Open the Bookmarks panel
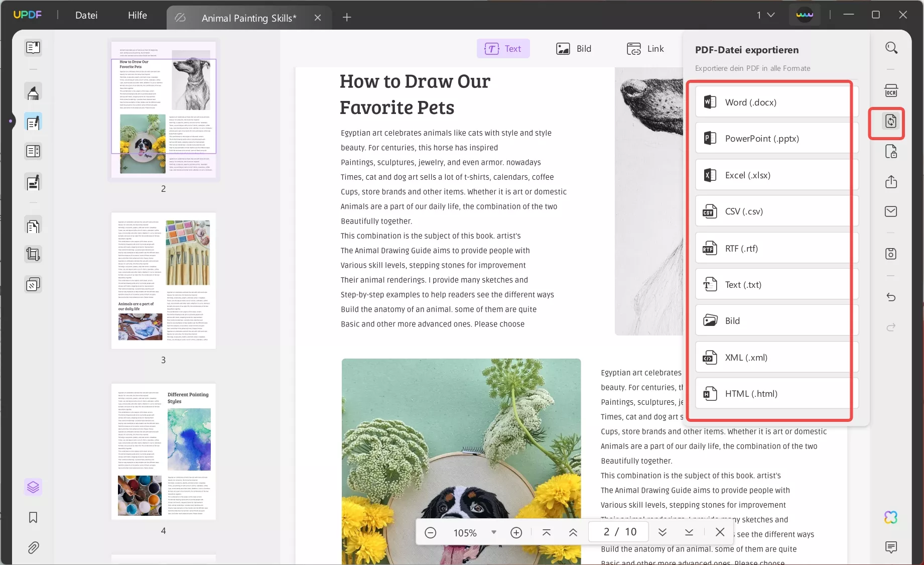This screenshot has height=565, width=924. [33, 517]
